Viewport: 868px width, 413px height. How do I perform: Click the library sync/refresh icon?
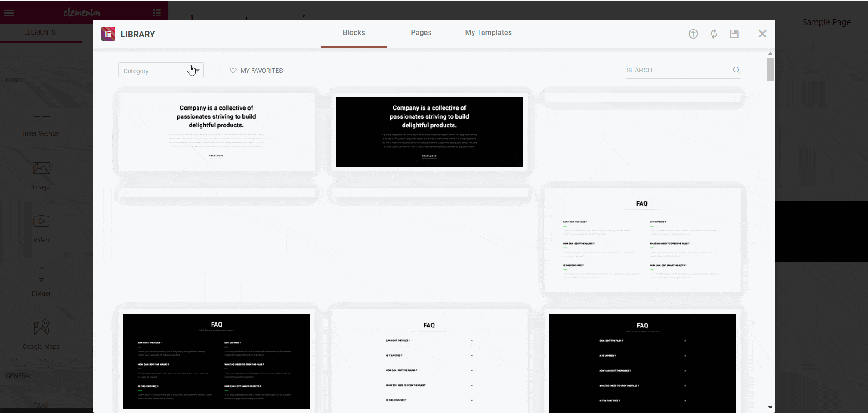click(713, 34)
